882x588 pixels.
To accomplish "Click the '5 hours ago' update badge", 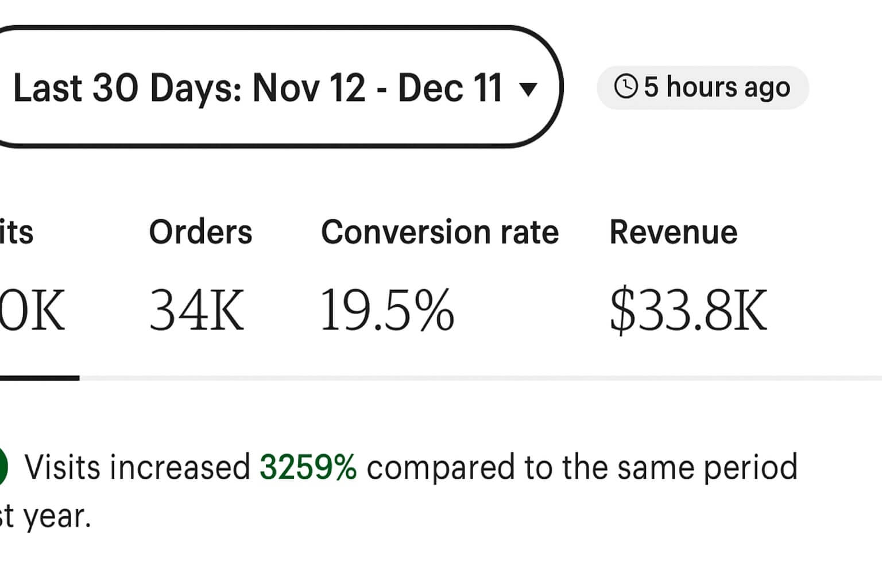I will 703,87.
